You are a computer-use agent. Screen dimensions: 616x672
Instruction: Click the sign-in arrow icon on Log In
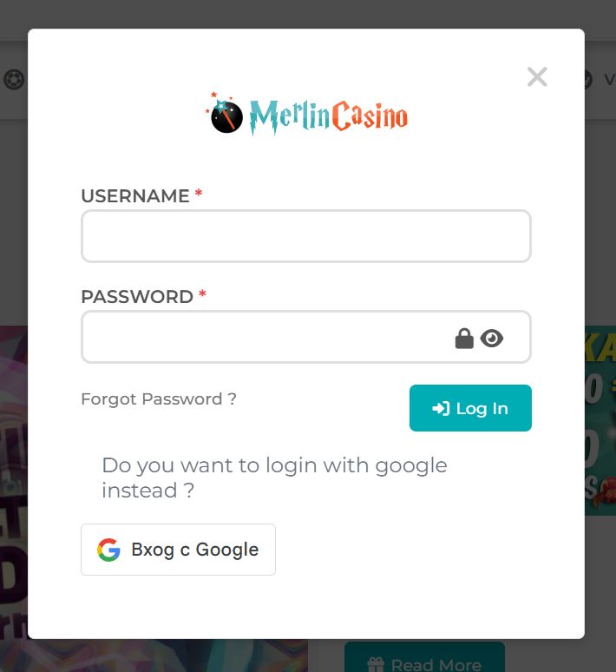click(x=441, y=409)
